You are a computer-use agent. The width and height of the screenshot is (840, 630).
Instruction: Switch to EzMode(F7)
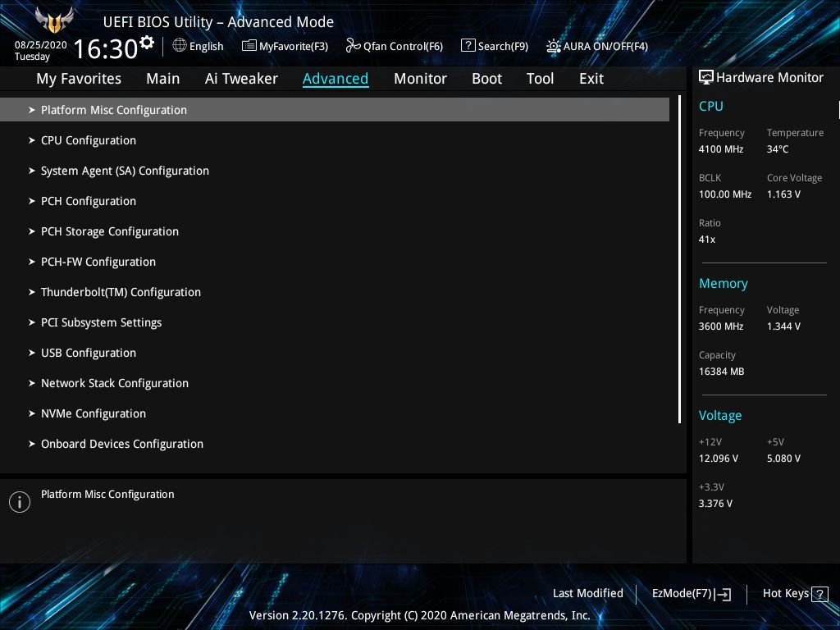(682, 594)
